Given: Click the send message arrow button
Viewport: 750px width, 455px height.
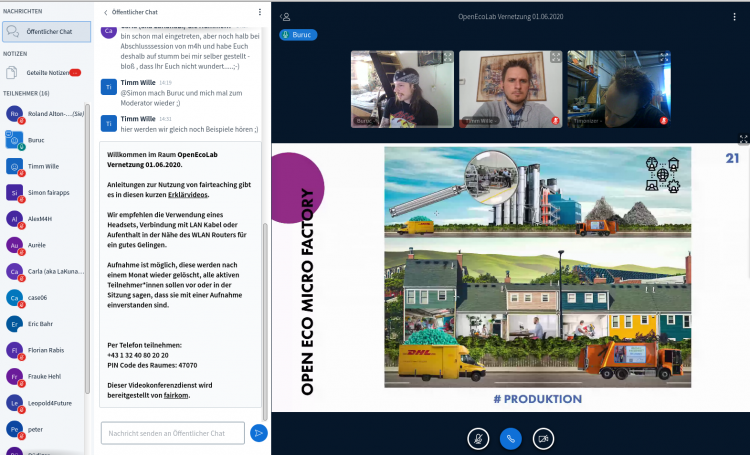Looking at the screenshot, I should [258, 433].
